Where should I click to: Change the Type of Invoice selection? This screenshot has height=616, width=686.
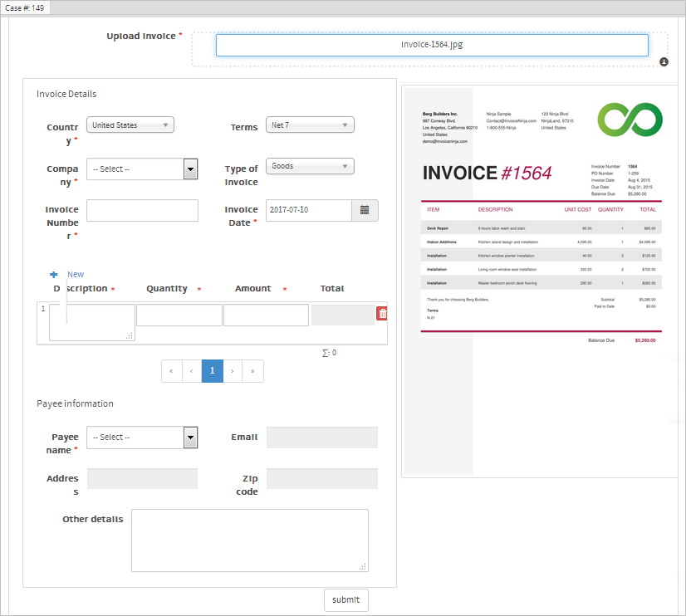click(x=310, y=166)
